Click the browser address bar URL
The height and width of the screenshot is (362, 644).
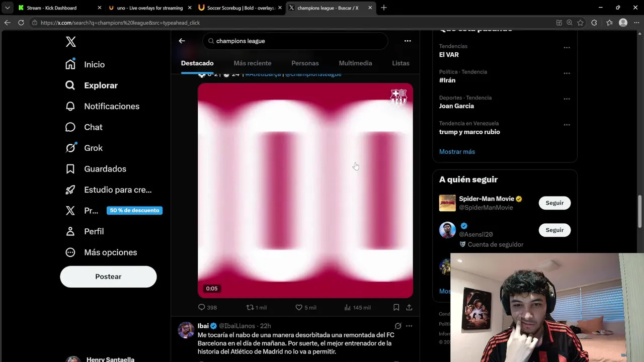[120, 23]
